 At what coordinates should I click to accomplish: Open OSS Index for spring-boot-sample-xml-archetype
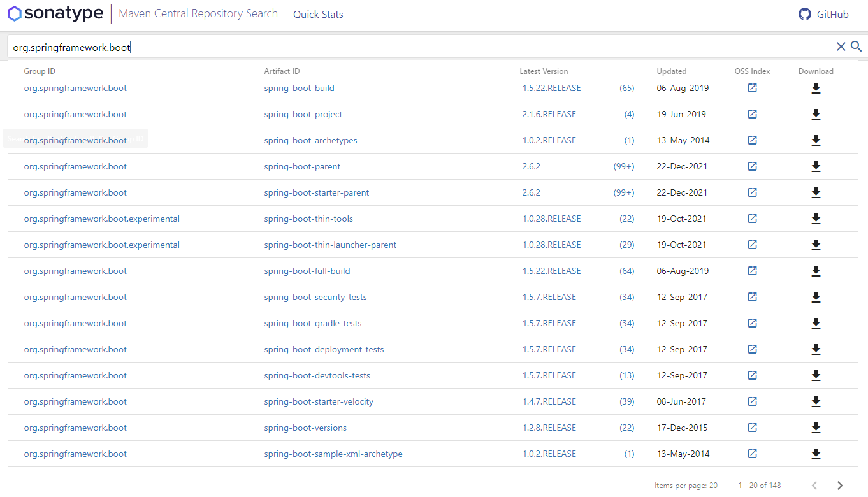(752, 454)
